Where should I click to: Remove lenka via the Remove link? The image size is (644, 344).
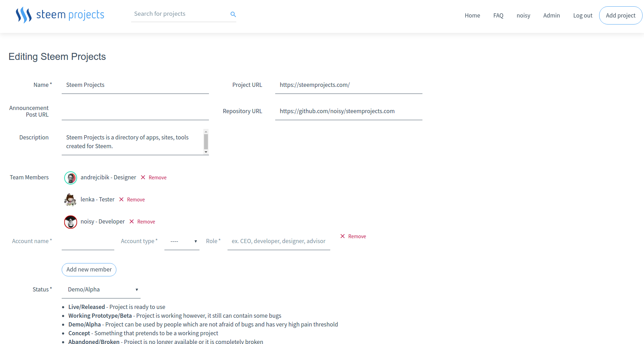tap(136, 200)
